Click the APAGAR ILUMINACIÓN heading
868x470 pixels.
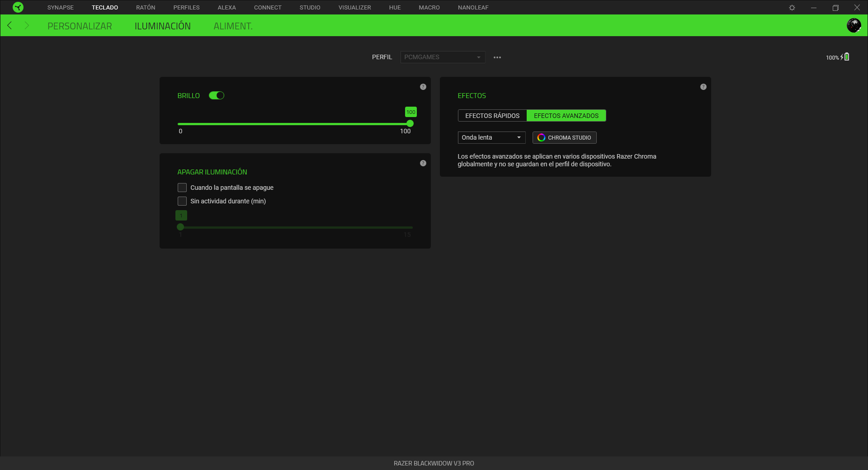(212, 172)
